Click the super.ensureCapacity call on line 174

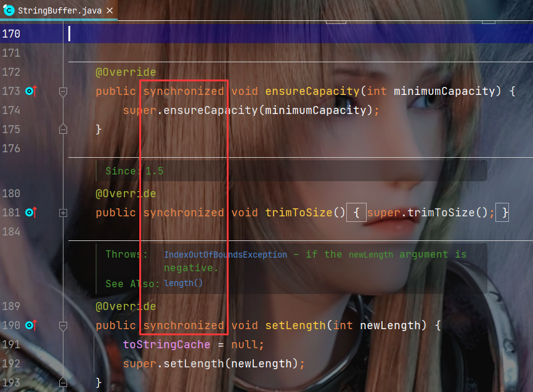pyautogui.click(x=251, y=110)
